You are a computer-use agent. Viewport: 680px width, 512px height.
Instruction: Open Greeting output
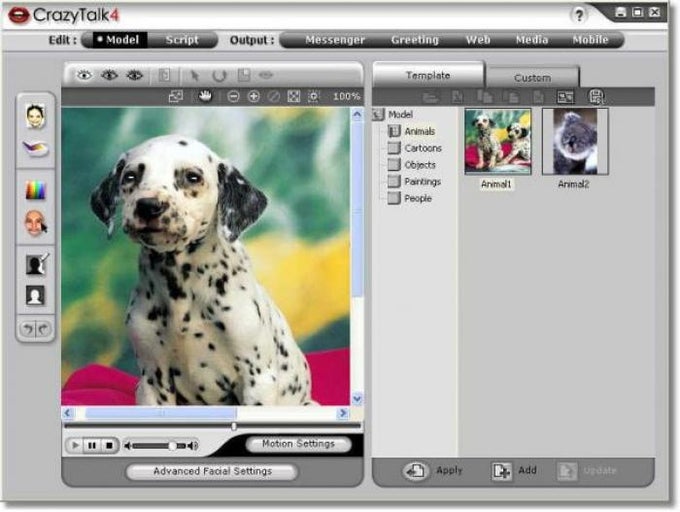coord(415,40)
